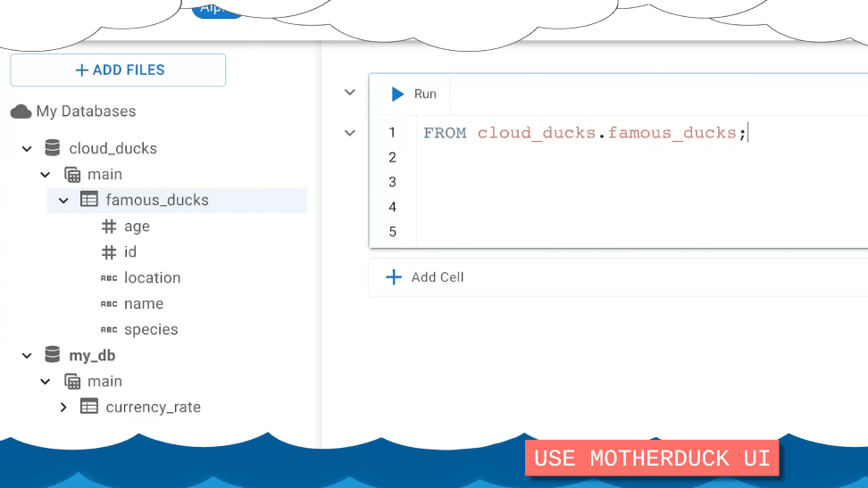
Task: Collapse the cell using chevron beside Run
Action: coord(350,93)
